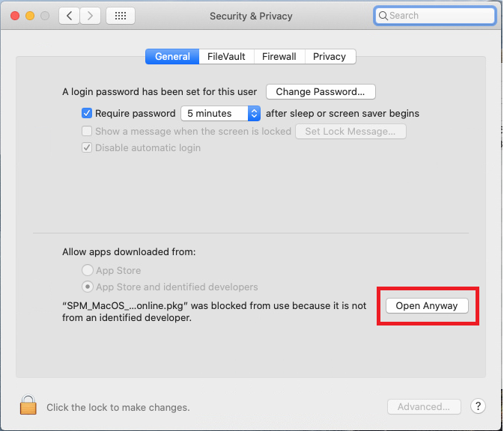This screenshot has width=504, height=431.
Task: Click the Advanced button
Action: point(424,407)
